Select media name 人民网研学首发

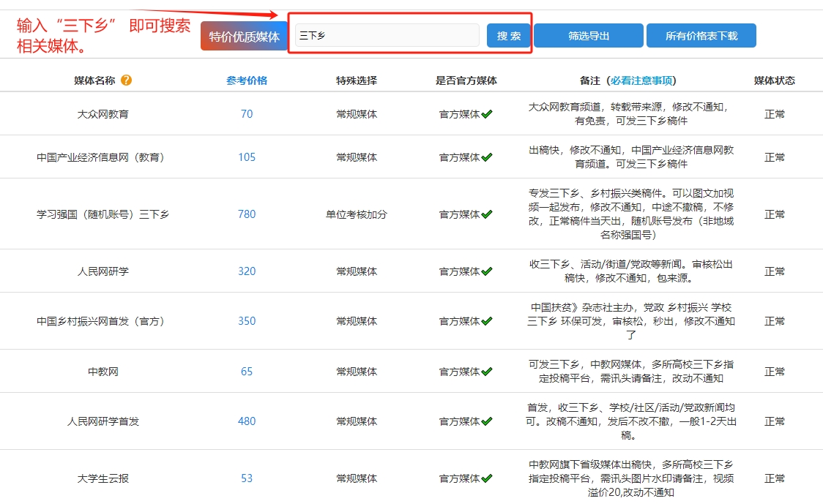103,421
